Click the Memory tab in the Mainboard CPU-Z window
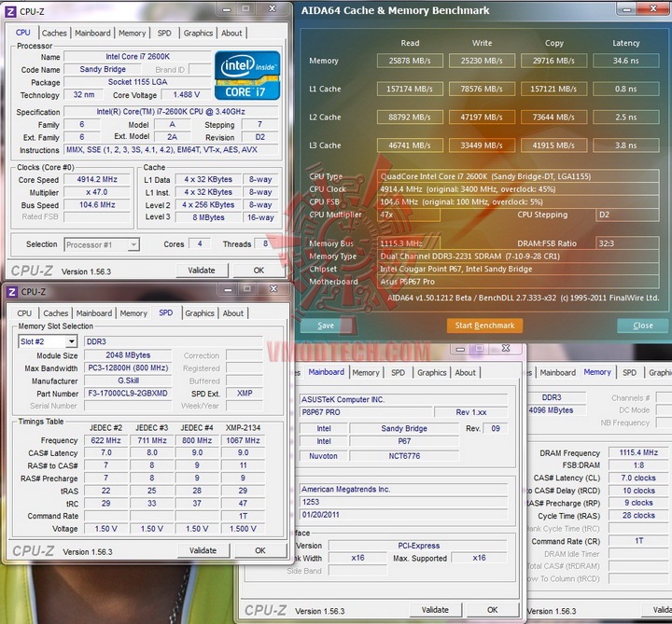This screenshot has width=672, height=624. [366, 372]
